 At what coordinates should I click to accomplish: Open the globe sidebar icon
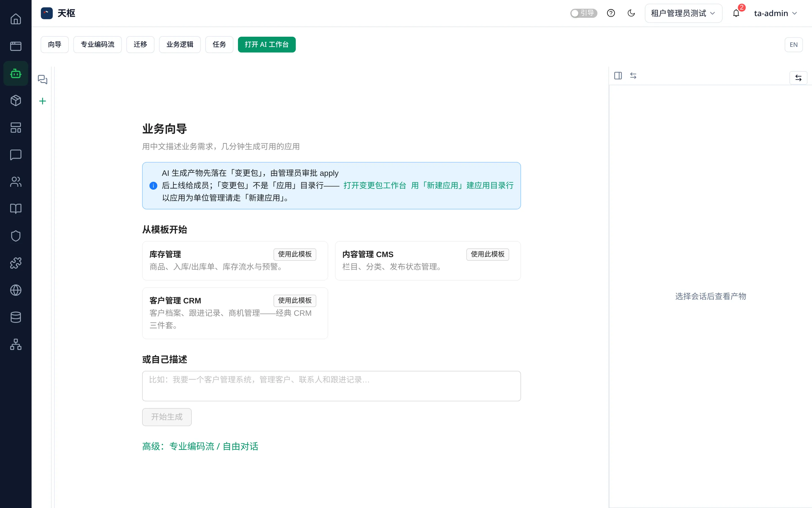(16, 290)
